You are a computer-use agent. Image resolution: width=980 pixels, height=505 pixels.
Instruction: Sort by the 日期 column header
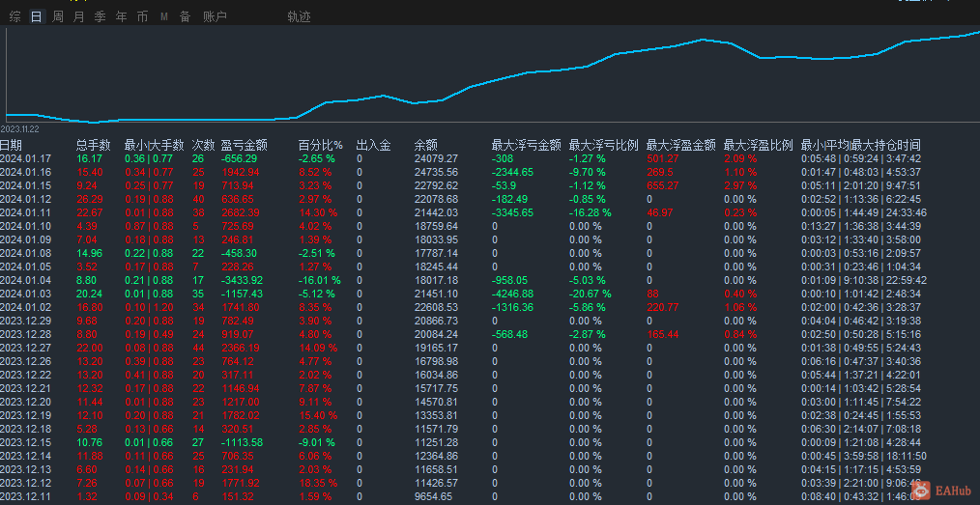tap(11, 145)
